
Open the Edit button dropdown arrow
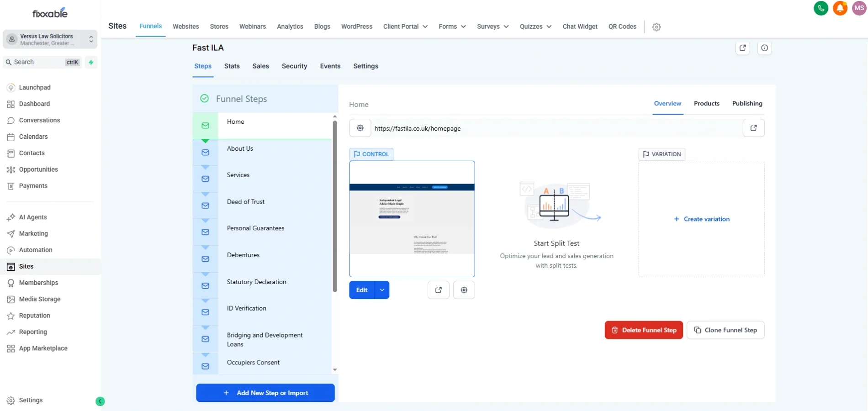pos(381,290)
